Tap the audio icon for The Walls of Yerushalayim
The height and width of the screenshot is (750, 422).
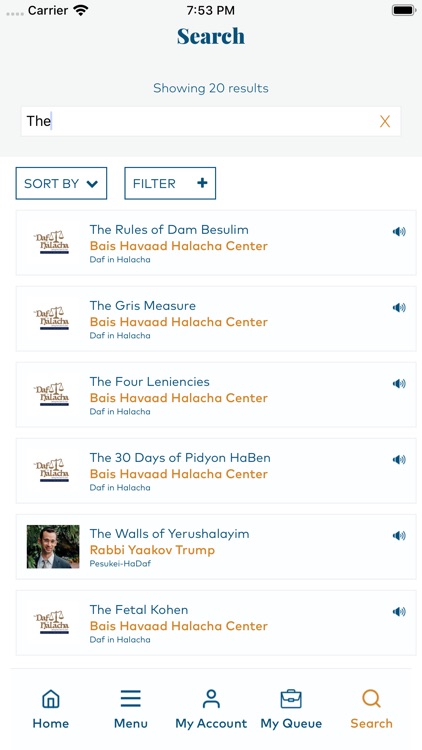coord(399,536)
